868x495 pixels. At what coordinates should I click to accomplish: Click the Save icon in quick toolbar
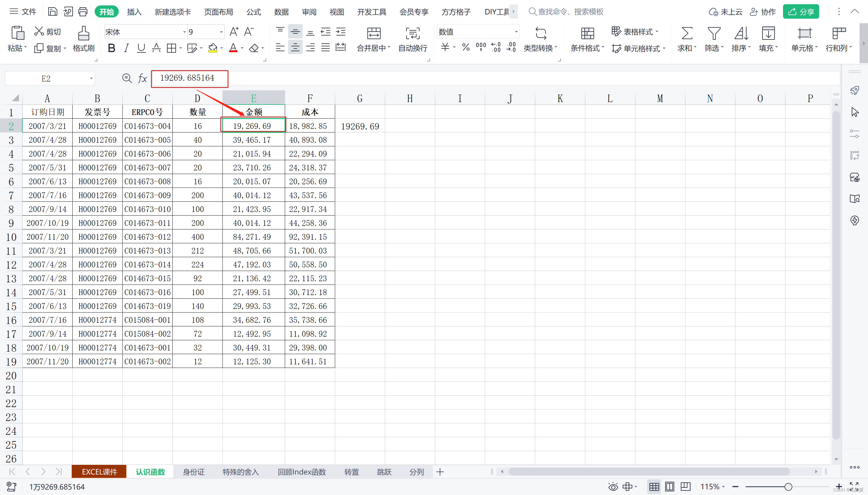pos(52,11)
